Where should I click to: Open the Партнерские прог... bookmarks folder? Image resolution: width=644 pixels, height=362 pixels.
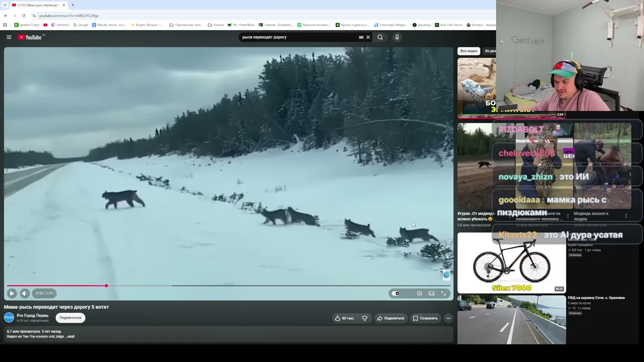click(186, 25)
